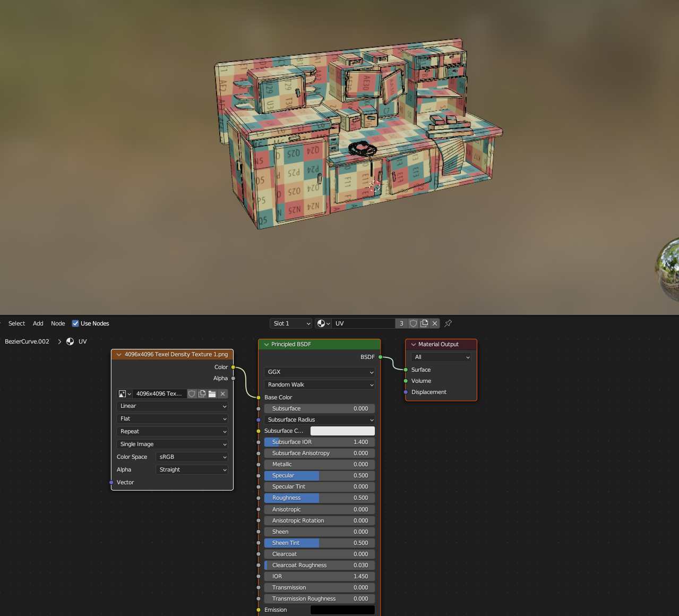Unlink the image in the texture node
The height and width of the screenshot is (616, 679).
[x=223, y=393]
